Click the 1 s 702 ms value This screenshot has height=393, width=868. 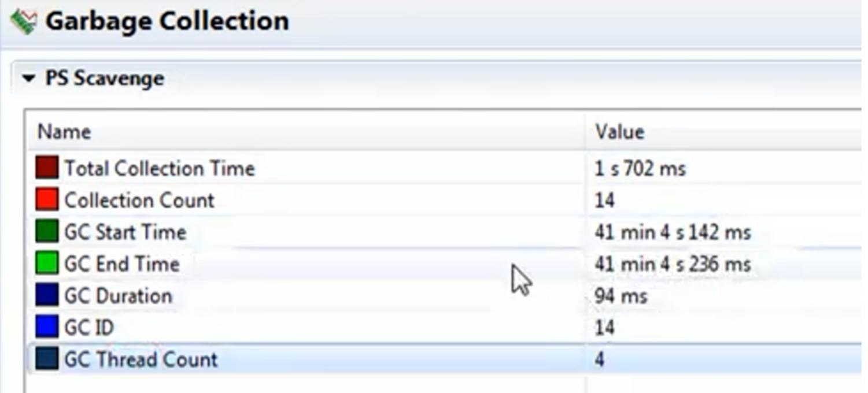640,169
